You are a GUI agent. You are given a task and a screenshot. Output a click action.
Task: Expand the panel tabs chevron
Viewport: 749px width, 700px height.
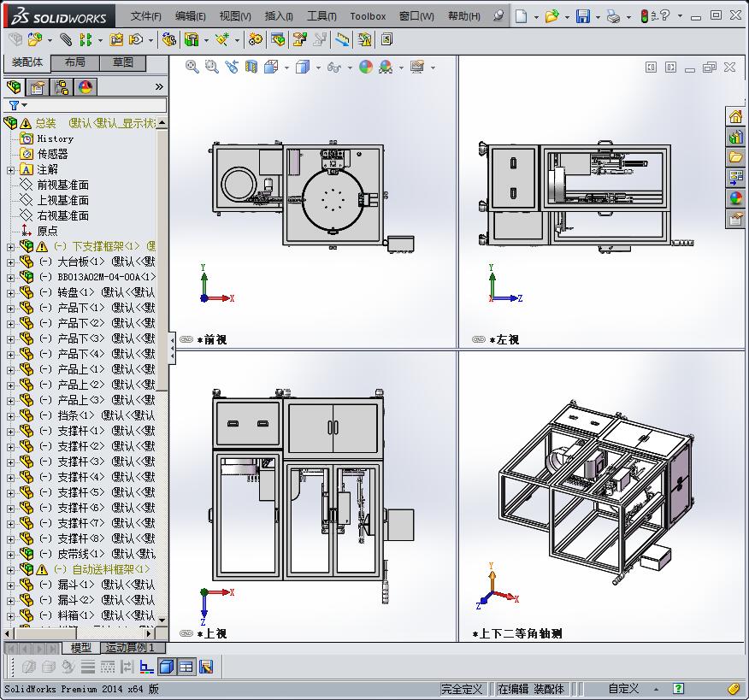(159, 87)
